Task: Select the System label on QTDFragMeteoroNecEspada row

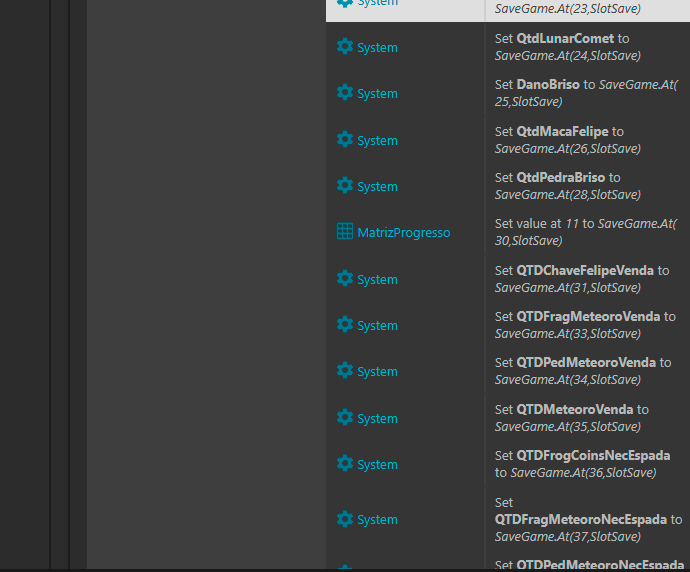Action: [x=378, y=520]
